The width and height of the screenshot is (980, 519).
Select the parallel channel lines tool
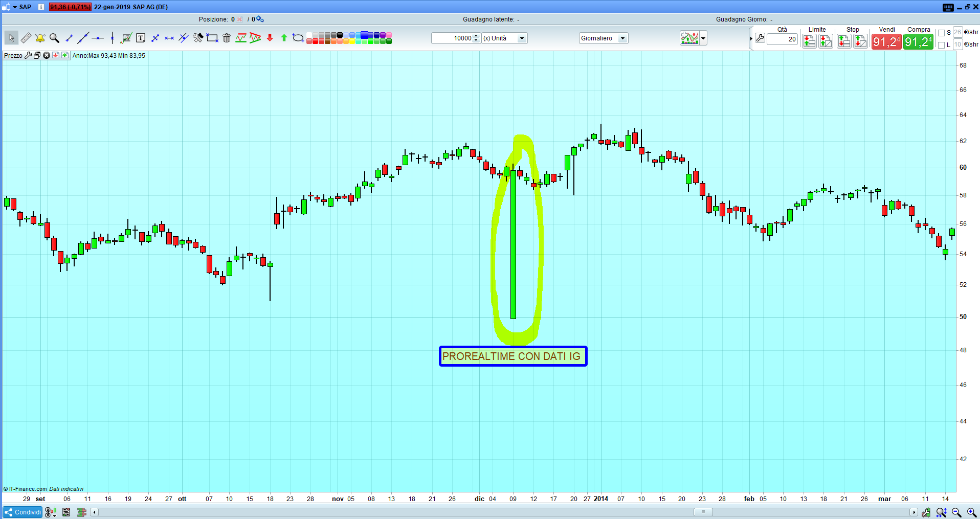point(184,38)
